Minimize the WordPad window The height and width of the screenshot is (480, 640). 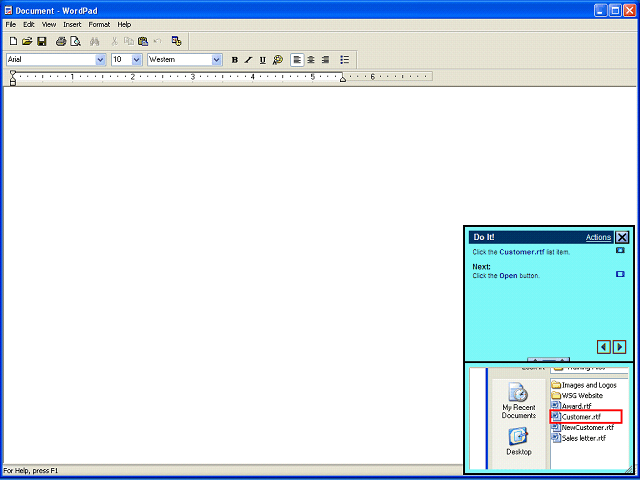point(600,10)
